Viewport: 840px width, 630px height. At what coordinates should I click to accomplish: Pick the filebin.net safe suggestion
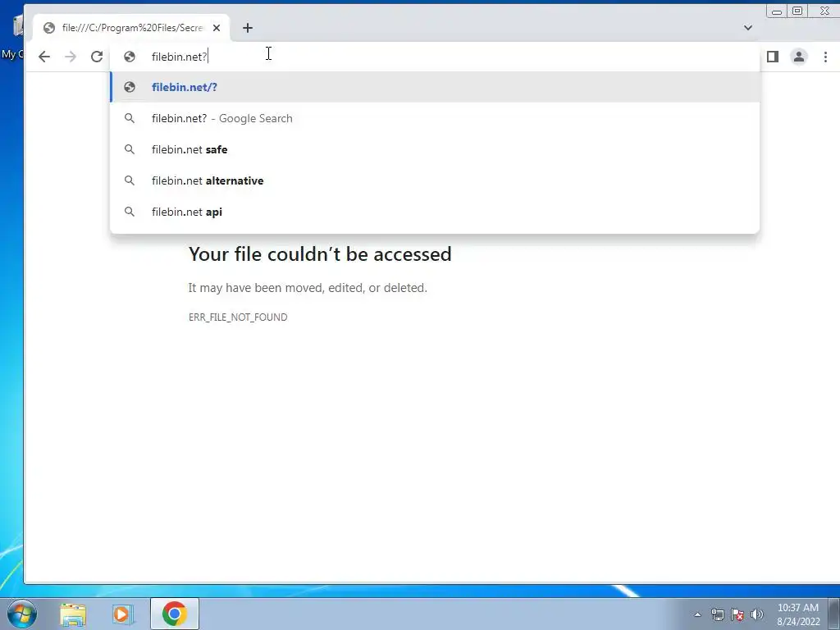435,149
